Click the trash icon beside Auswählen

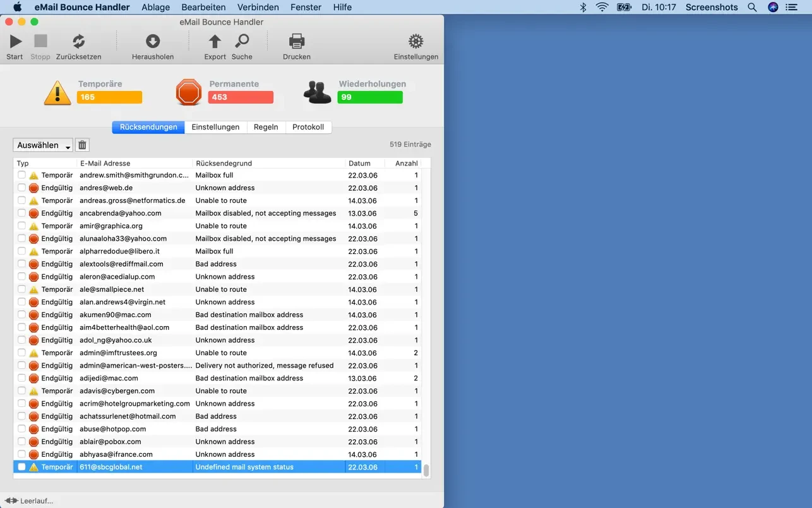pyautogui.click(x=82, y=145)
